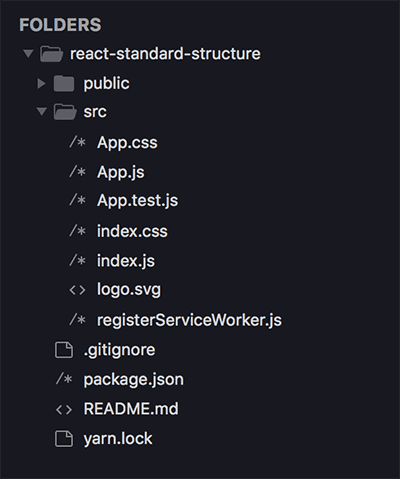400x479 pixels.
Task: Select the react-standard-structure project name
Action: [165, 54]
